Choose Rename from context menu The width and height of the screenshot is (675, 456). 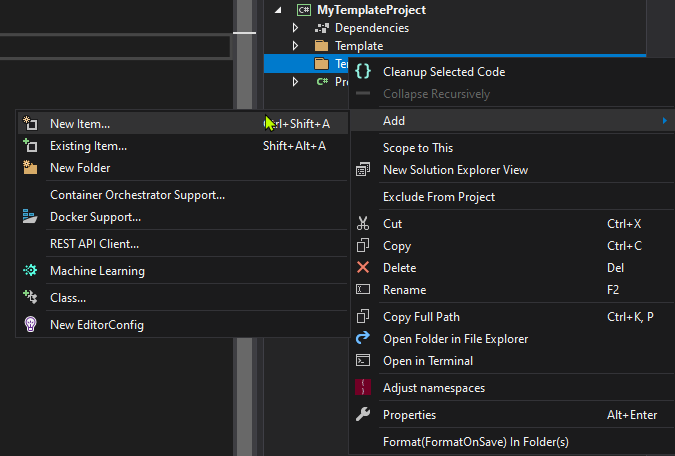coord(512,289)
